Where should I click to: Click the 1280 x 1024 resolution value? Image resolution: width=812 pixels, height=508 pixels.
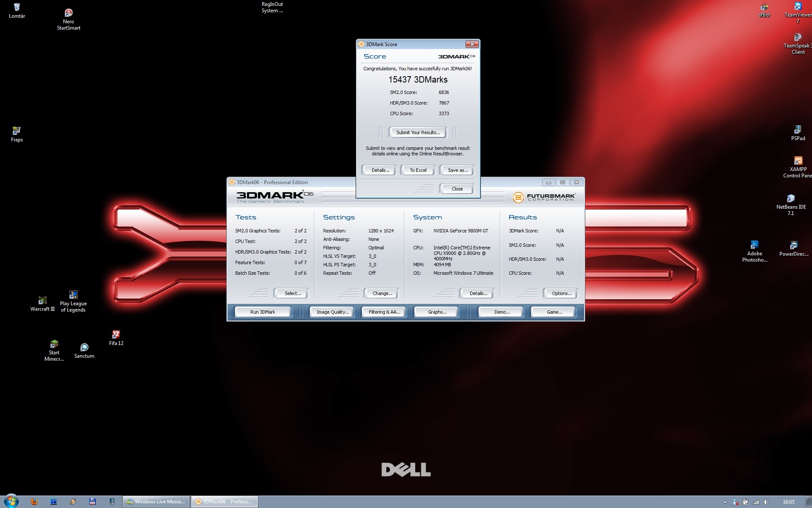(381, 231)
